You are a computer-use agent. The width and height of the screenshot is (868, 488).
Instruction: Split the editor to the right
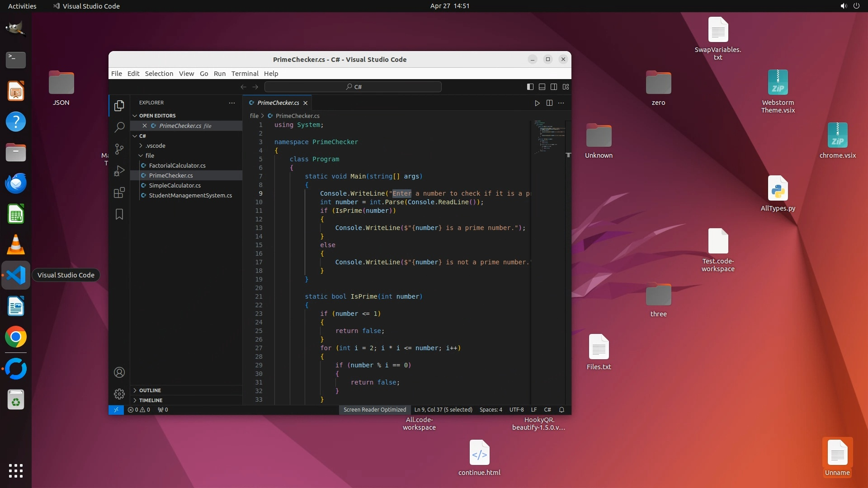pyautogui.click(x=549, y=103)
